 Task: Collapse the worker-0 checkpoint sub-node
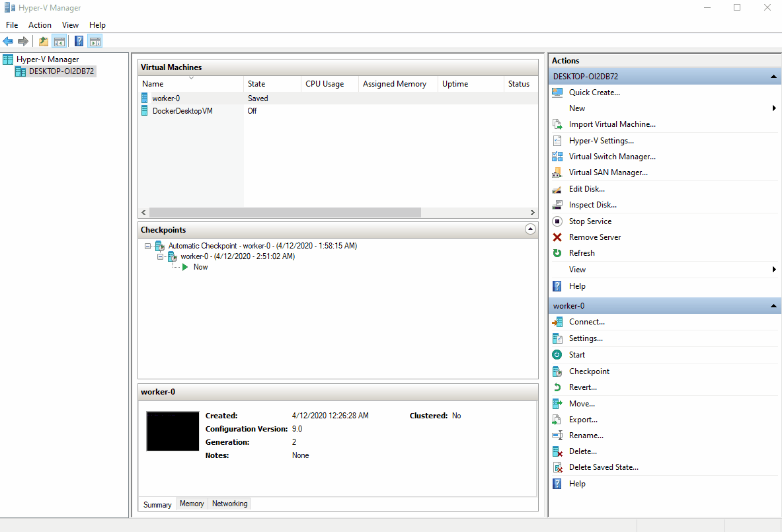tap(160, 257)
